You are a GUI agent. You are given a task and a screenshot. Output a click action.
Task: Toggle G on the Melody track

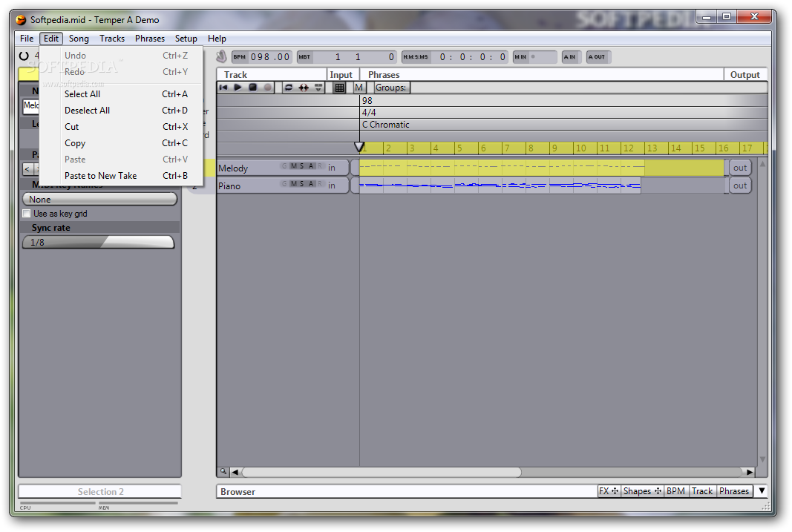click(284, 166)
